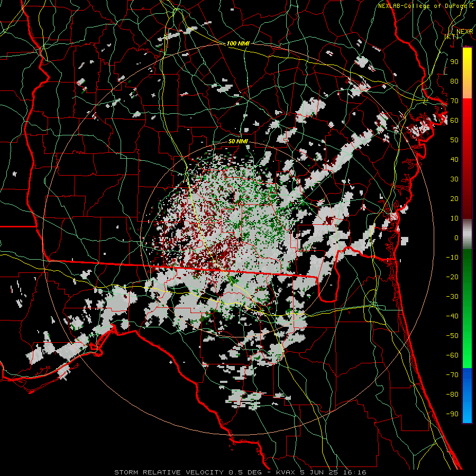Click the 0 value on velocity scale
The height and width of the screenshot is (476, 476).
(456, 237)
